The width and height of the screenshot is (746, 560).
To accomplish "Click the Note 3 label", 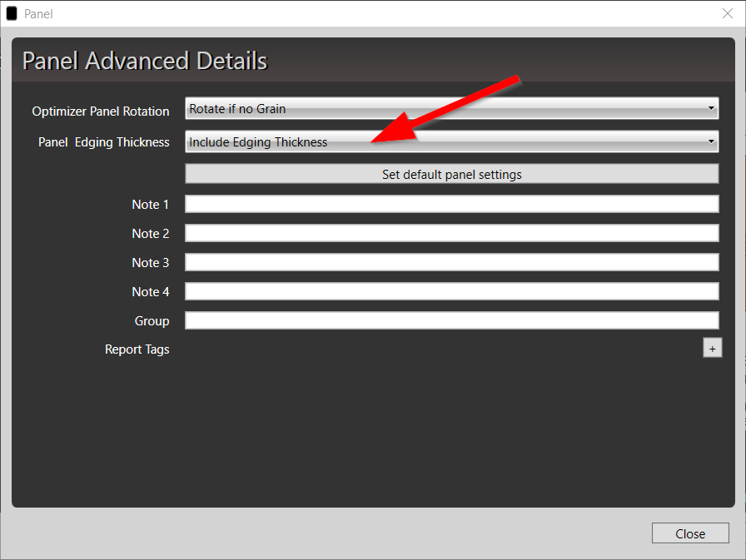I will tap(151, 262).
